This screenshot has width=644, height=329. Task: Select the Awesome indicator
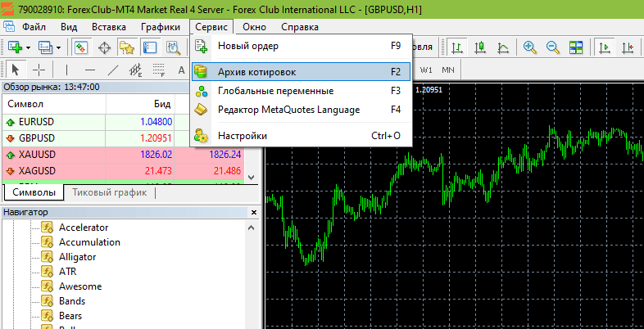click(x=80, y=286)
